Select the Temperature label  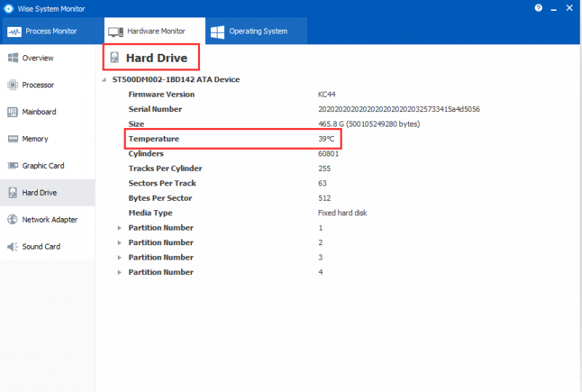(x=154, y=139)
